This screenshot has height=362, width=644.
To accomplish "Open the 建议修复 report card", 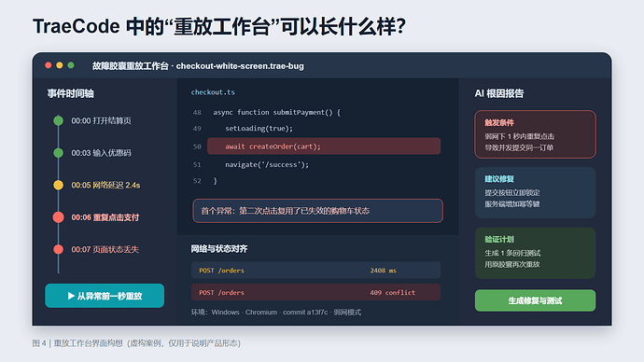I will 535,192.
